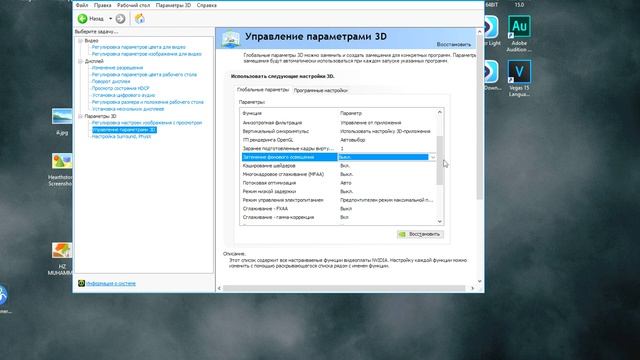640x360 pixels.
Task: Collapse the Параметры 3D tree node
Action: coord(80,116)
